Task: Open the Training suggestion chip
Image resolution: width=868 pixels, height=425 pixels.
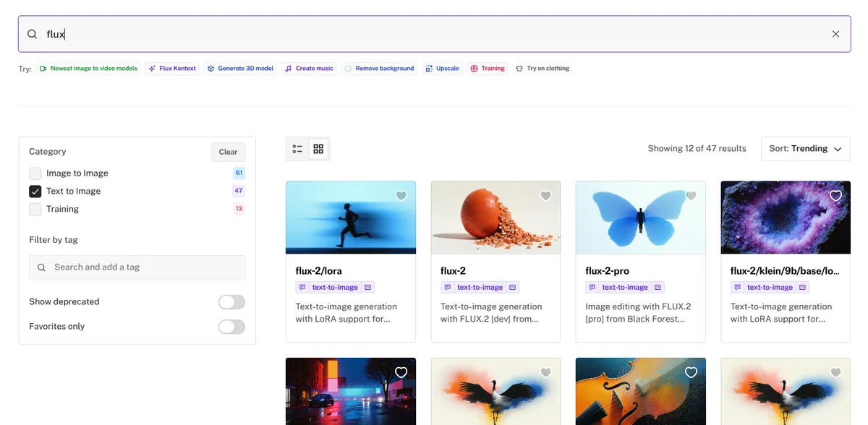Action: point(488,69)
